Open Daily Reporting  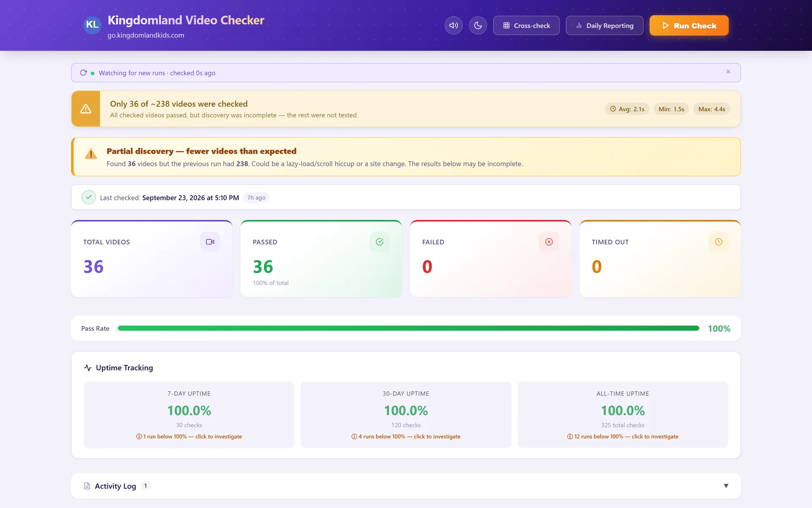(604, 25)
